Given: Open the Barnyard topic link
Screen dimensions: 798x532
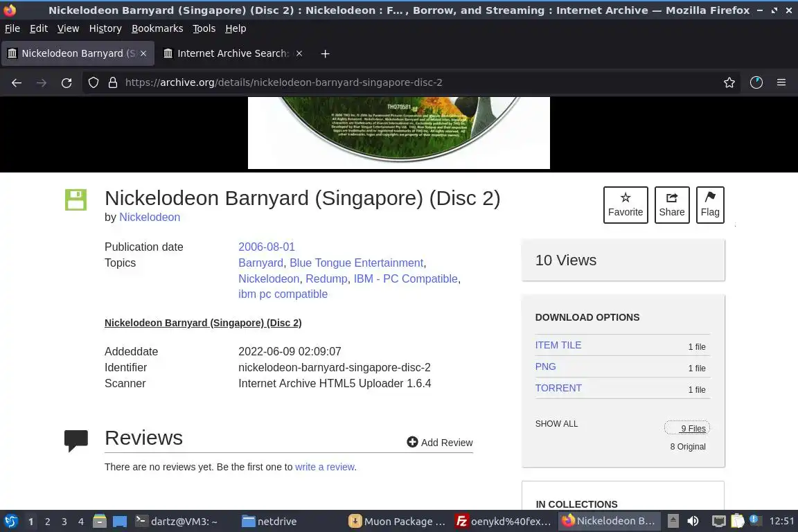Looking at the screenshot, I should pos(260,263).
